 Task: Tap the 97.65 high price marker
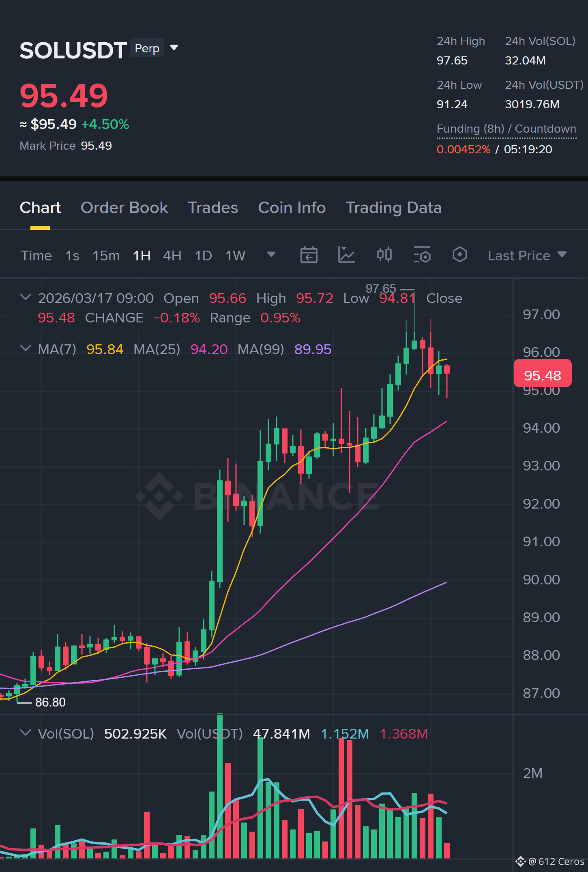[380, 288]
